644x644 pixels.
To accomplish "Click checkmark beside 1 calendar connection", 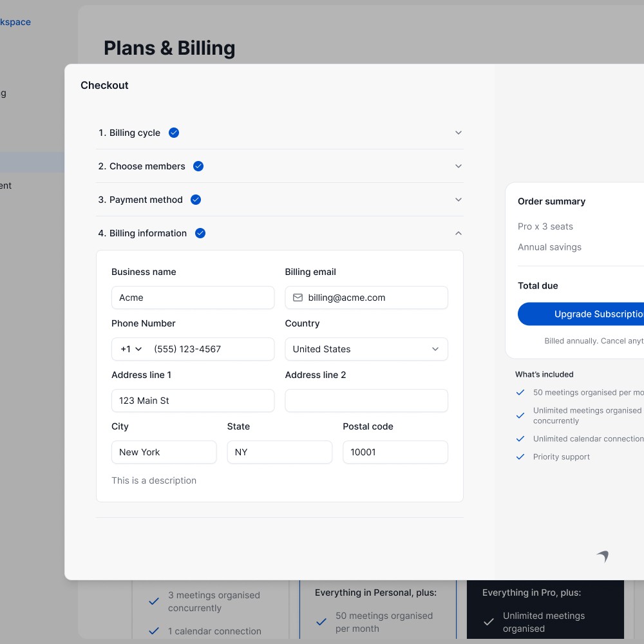I will coord(154,631).
